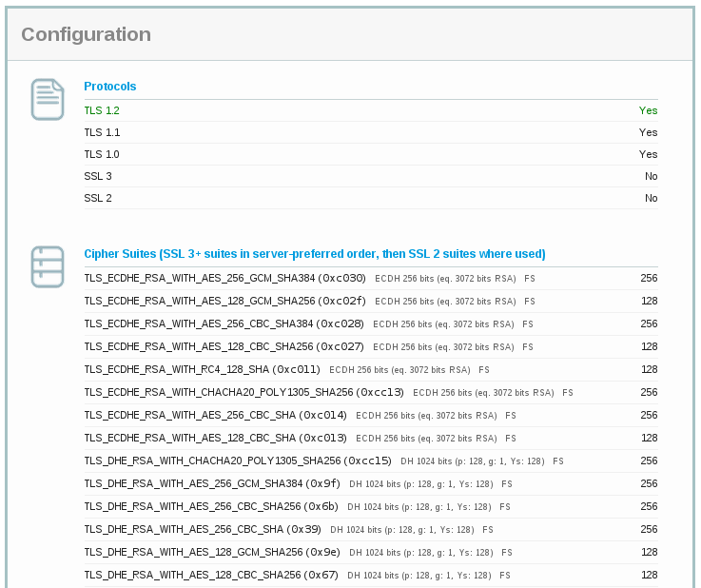
Task: Click the Protocols section heading
Action: click(110, 87)
